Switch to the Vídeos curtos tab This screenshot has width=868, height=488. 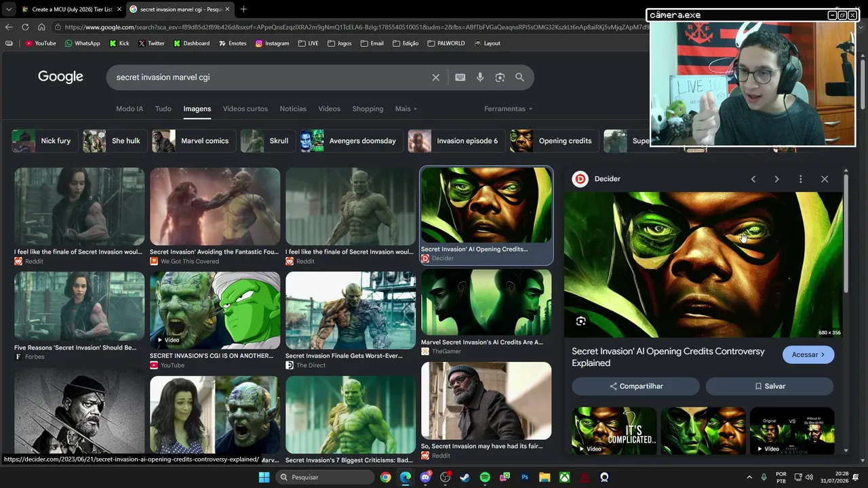pos(245,109)
